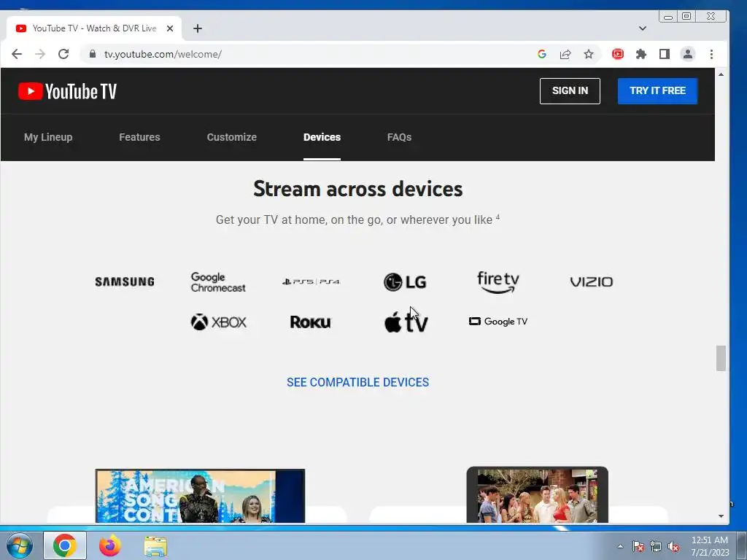Click the VIZIO logo

pos(591,282)
